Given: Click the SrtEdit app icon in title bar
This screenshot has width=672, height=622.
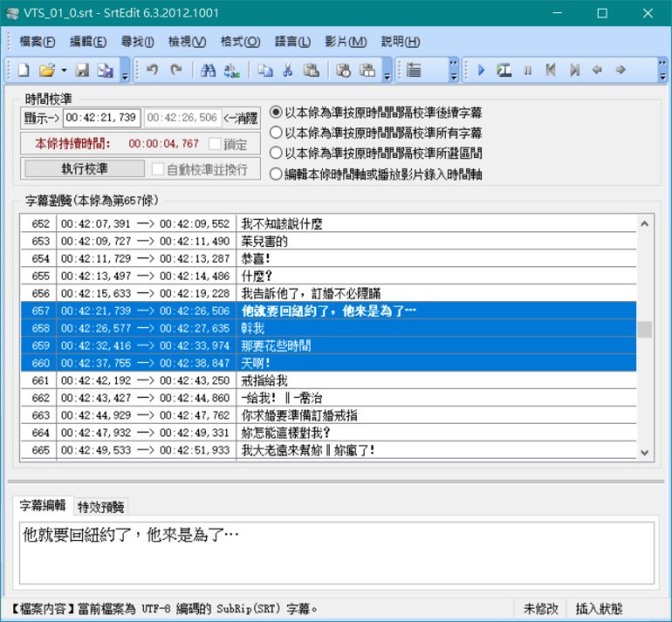Looking at the screenshot, I should (x=12, y=13).
